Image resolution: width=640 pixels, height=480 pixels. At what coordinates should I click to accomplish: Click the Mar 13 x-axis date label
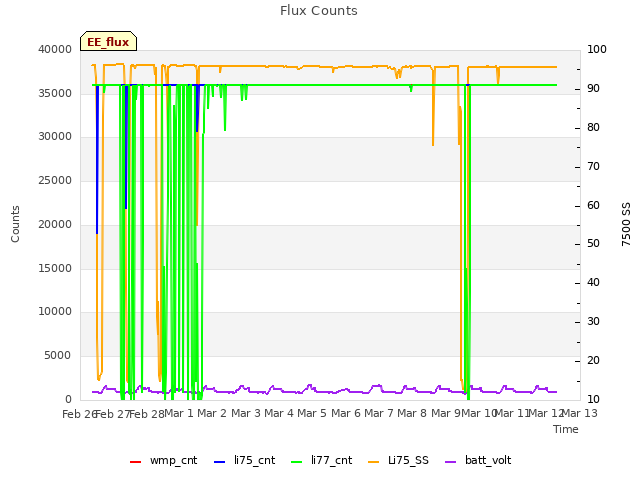(580, 413)
